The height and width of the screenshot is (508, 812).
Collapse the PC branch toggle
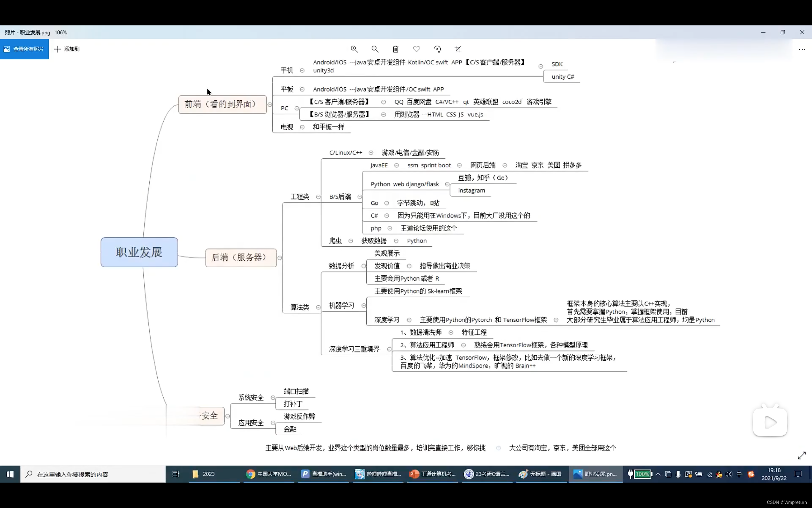(x=297, y=108)
